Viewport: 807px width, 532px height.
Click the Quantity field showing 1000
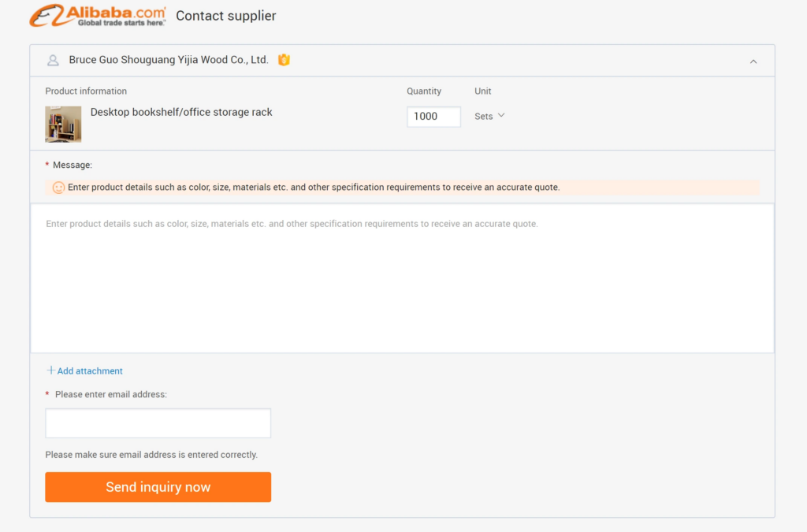433,116
